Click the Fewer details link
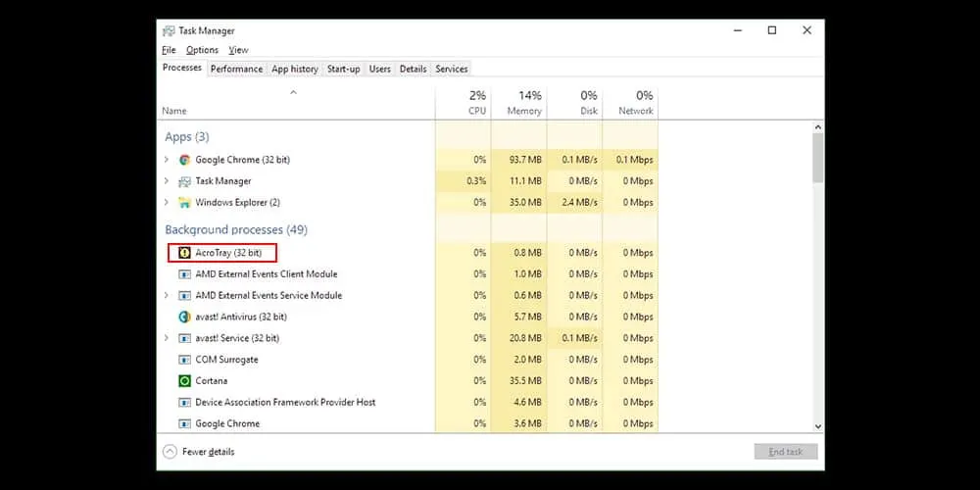Image resolution: width=980 pixels, height=490 pixels. click(x=208, y=451)
